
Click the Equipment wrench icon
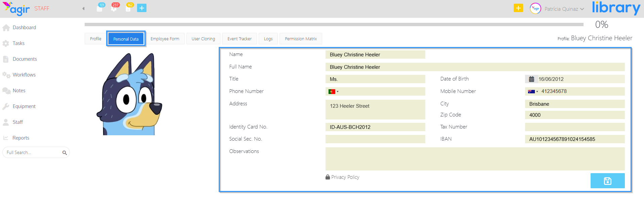coord(6,107)
